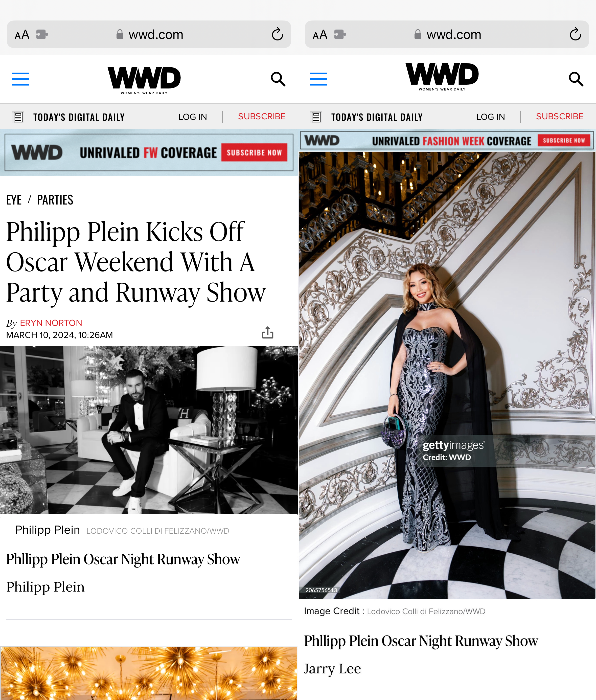
Task: Open hamburger menu on right page
Action: click(x=318, y=79)
